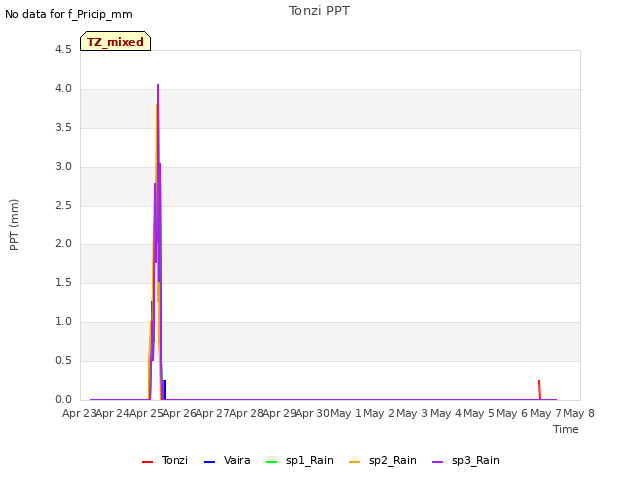Click the '3.5' y-axis tick label
This screenshot has width=640, height=480.
point(63,128)
